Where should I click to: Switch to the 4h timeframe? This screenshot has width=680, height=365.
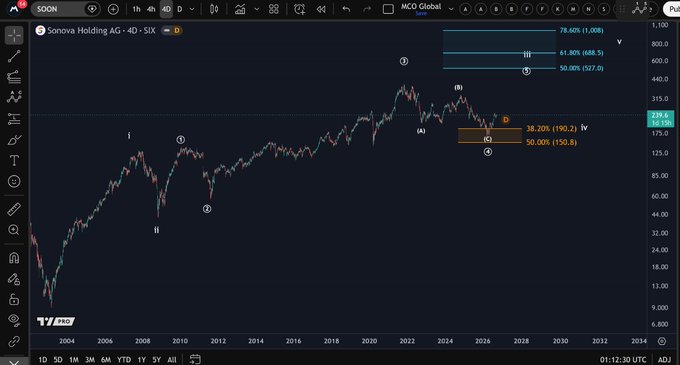click(x=151, y=9)
